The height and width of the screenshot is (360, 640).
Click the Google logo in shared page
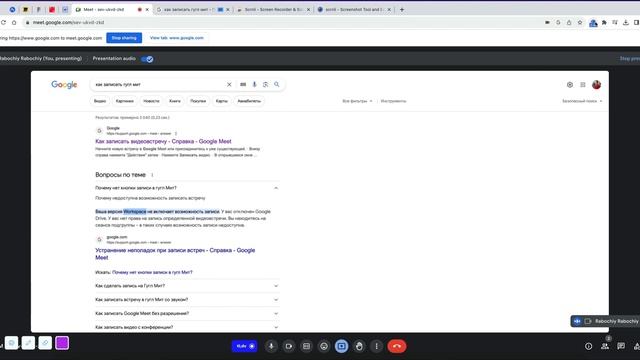point(64,84)
